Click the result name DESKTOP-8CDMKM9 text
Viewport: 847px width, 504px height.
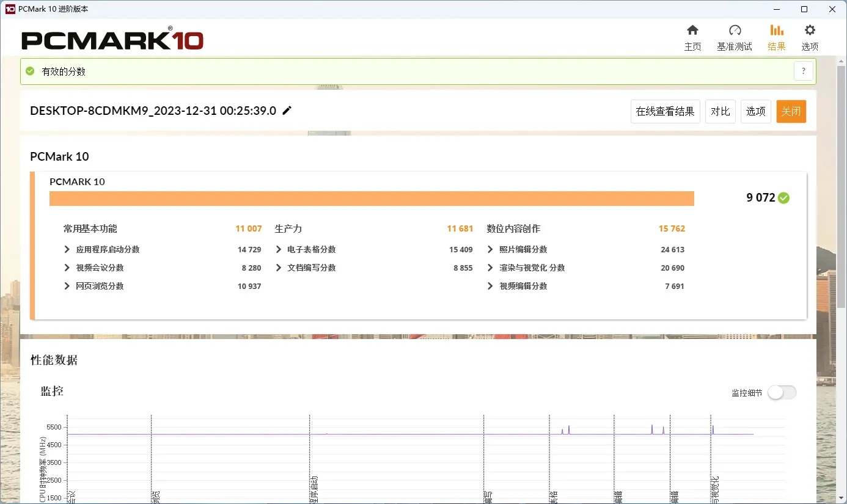[x=153, y=111]
